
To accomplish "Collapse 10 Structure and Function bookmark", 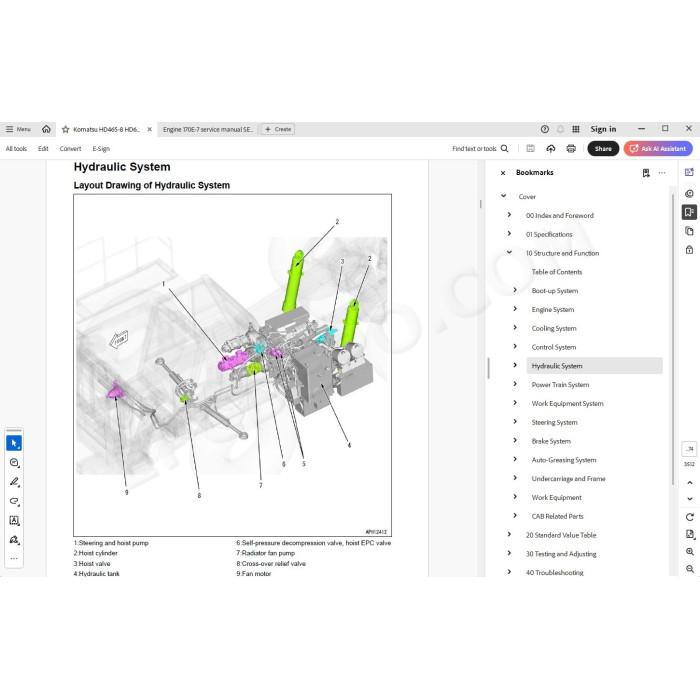I will [x=509, y=252].
